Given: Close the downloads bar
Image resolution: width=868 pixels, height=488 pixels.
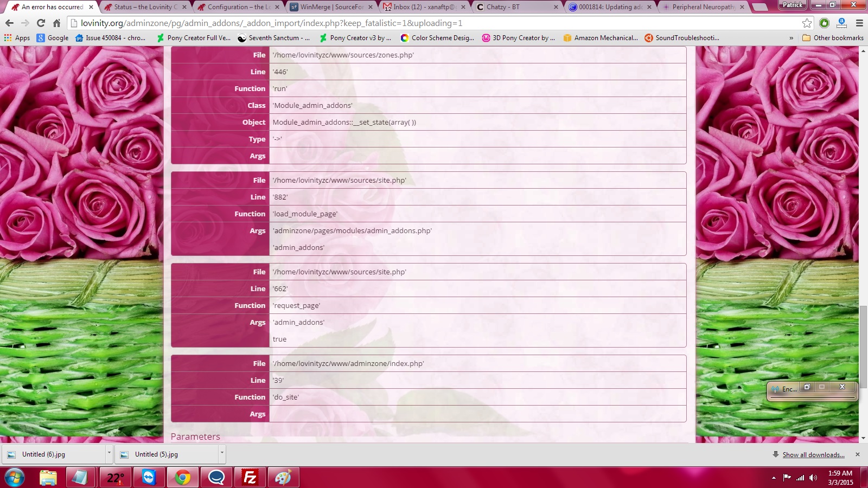Looking at the screenshot, I should tap(857, 454).
